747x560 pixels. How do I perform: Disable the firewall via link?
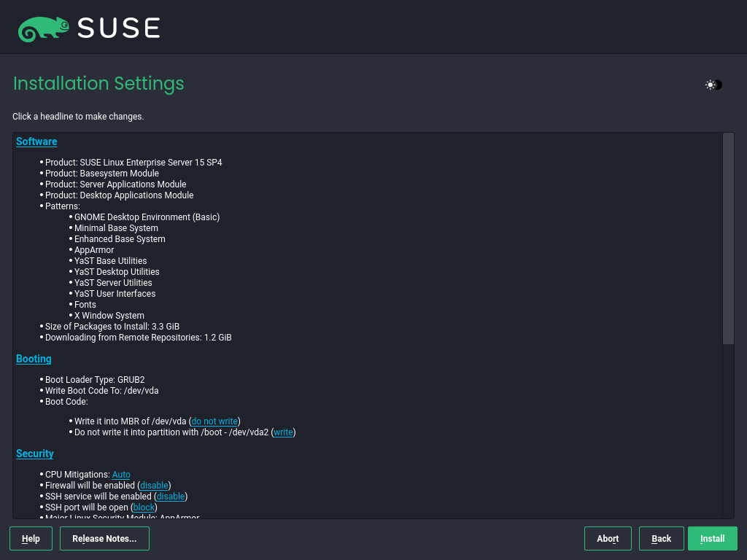pos(154,486)
